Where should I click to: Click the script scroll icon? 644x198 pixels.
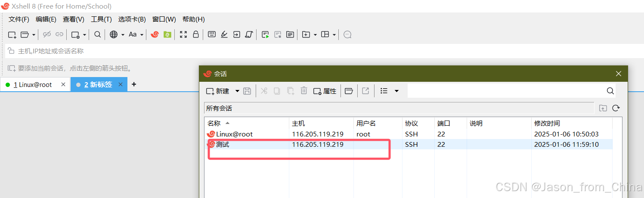(x=249, y=34)
